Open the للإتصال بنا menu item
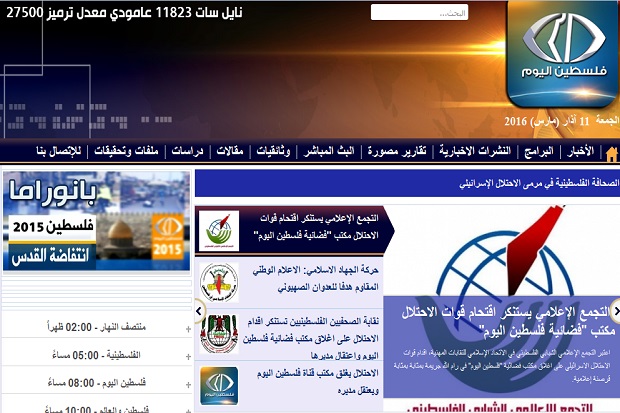 coord(59,151)
